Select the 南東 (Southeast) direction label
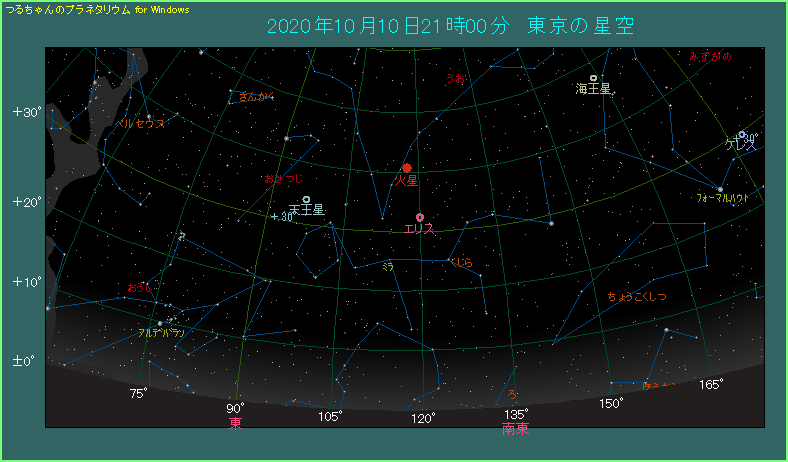The image size is (788, 462). point(515,429)
